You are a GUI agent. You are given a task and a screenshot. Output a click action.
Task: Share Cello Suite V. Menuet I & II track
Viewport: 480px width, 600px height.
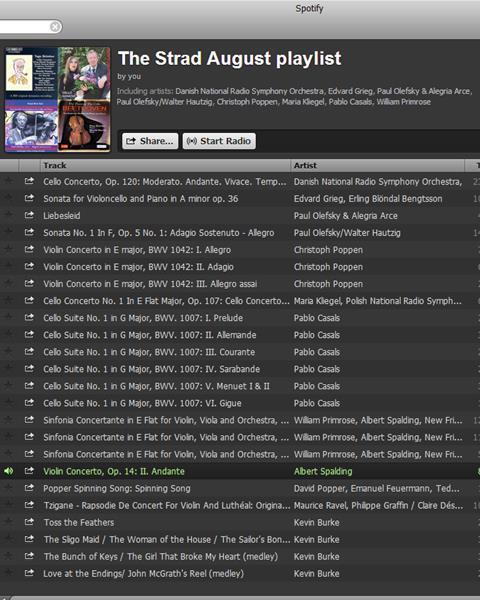[x=29, y=385]
